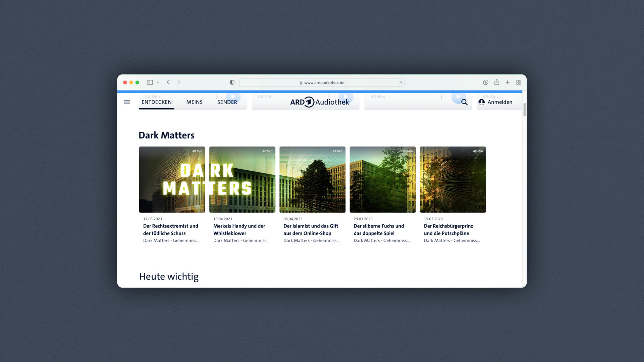Click the Dark Matters show link under the 29.03.2023 episode
The image size is (644, 362).
(381, 241)
